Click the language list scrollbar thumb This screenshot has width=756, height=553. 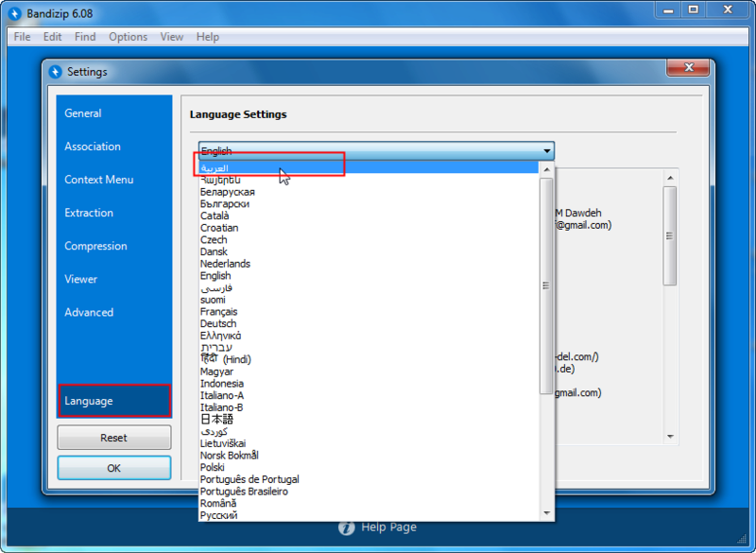point(546,285)
